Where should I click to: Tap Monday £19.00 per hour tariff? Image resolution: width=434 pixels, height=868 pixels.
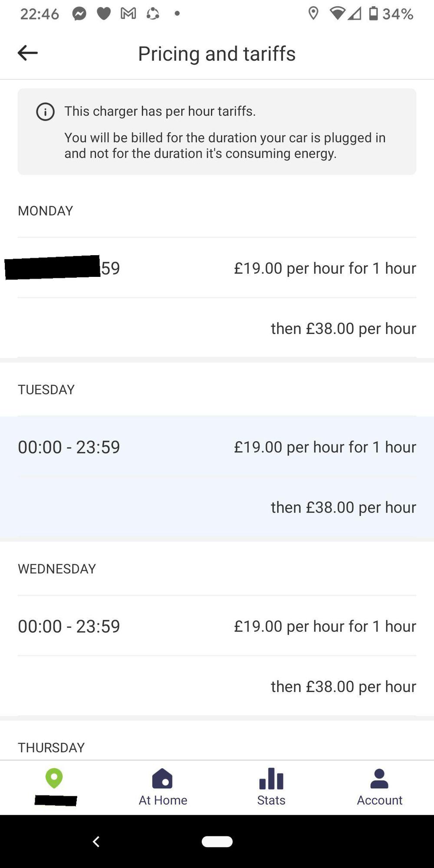click(325, 268)
